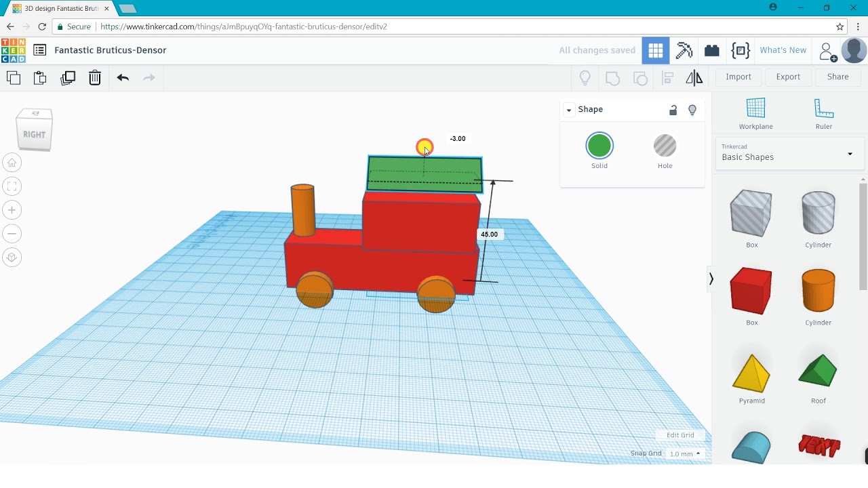868x488 pixels.
Task: Open the Snap Grid 1.0 mm dropdown
Action: (684, 453)
